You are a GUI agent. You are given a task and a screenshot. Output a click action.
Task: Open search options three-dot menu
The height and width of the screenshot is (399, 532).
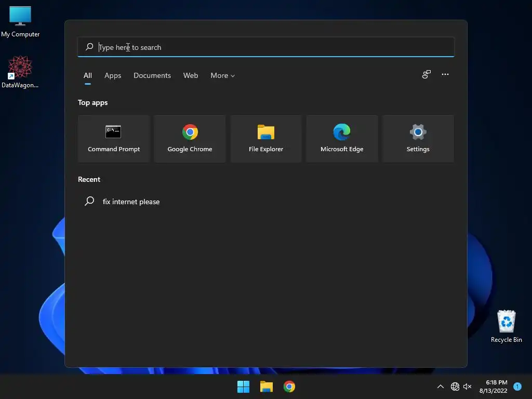(x=445, y=74)
